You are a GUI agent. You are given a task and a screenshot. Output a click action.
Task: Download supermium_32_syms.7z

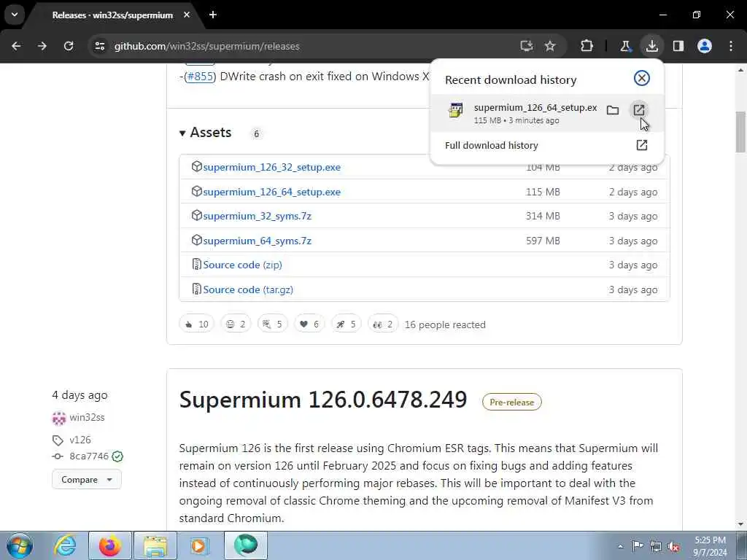(258, 216)
